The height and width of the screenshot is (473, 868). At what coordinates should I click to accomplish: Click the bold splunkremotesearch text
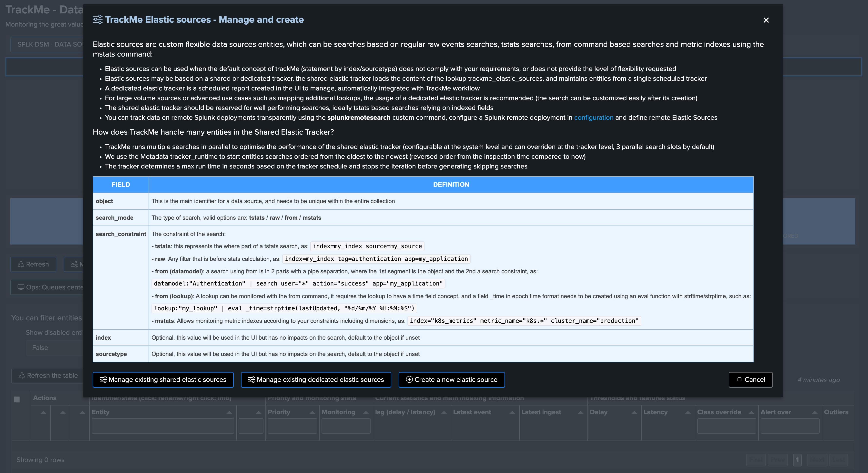click(359, 118)
